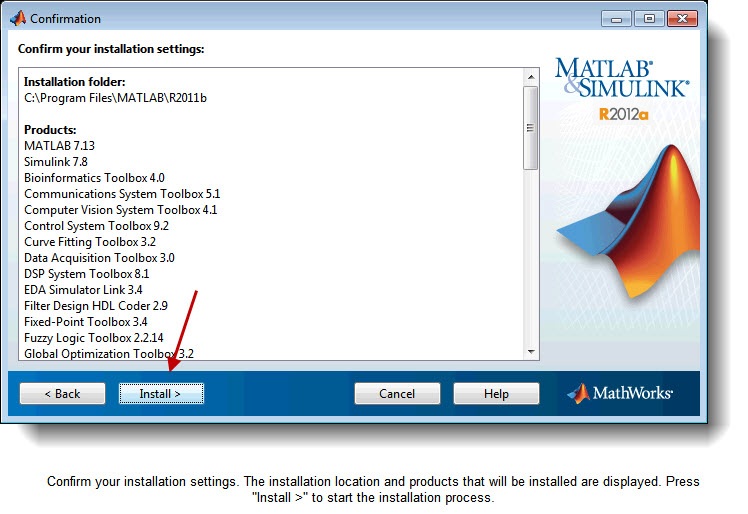The height and width of the screenshot is (514, 748).
Task: Go back with the < Back button
Action: [62, 394]
